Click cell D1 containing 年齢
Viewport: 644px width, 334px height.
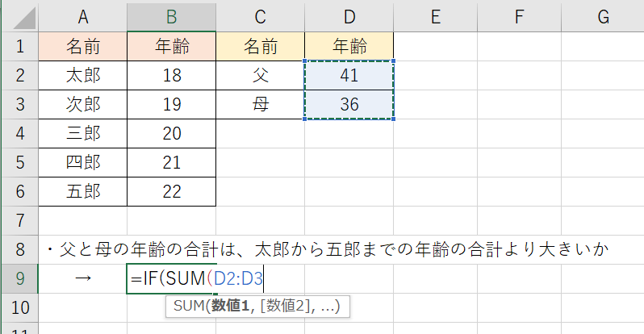pos(349,47)
